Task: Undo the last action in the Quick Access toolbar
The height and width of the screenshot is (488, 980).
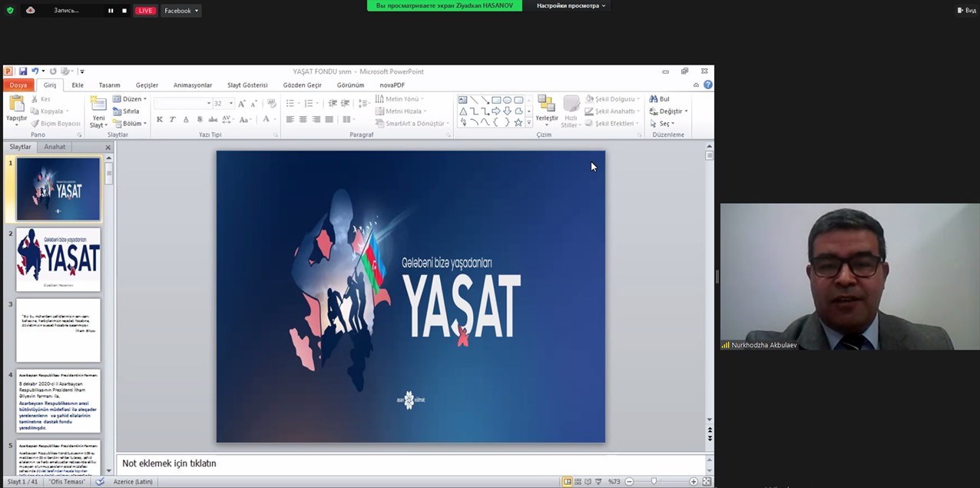Action: pos(35,71)
